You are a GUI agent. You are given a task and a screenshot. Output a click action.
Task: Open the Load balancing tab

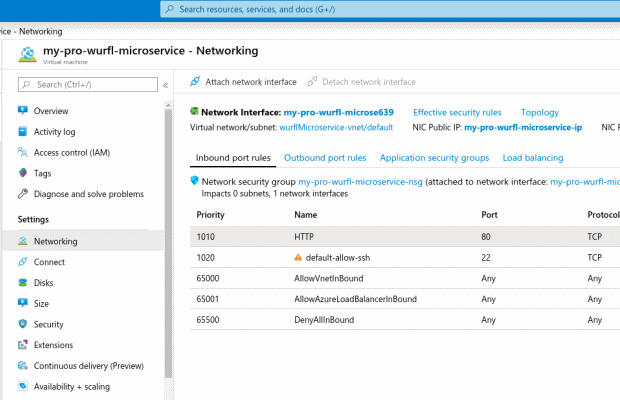pos(533,158)
